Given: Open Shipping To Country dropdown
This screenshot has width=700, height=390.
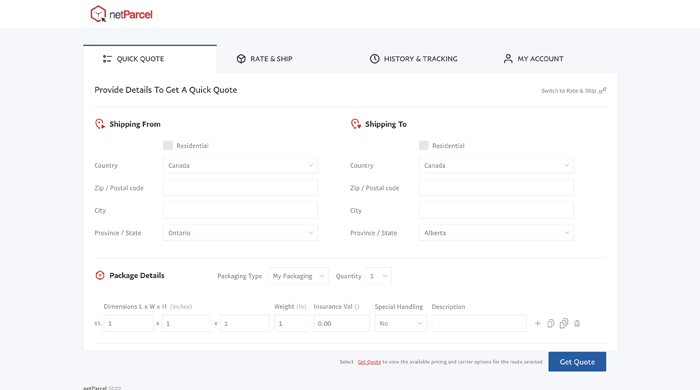Looking at the screenshot, I should tap(496, 165).
